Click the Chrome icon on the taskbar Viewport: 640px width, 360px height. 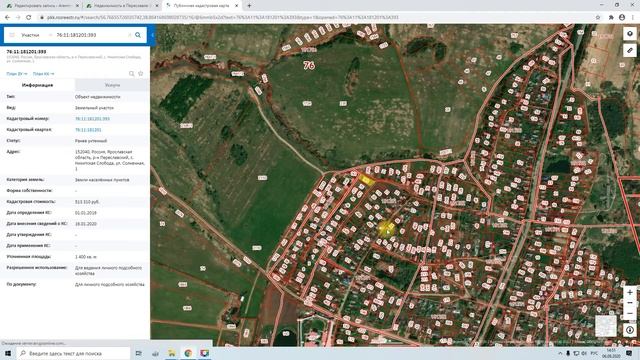[188, 353]
